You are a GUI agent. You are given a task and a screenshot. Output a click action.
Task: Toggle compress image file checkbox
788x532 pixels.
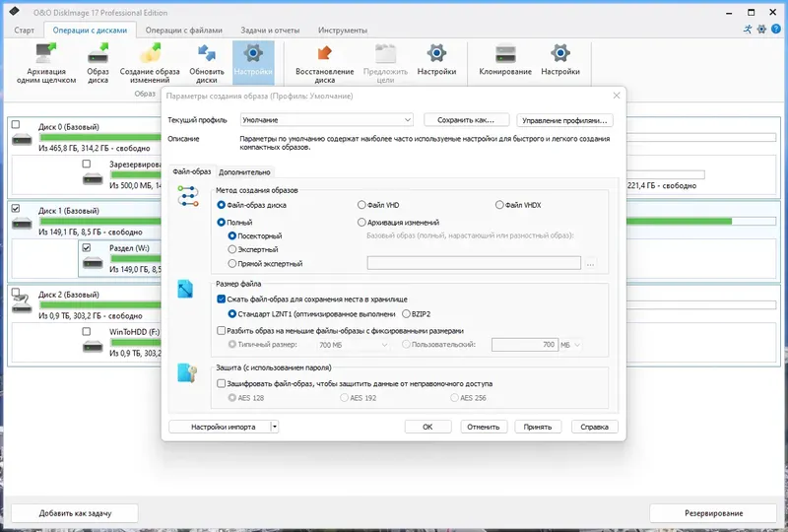point(221,299)
